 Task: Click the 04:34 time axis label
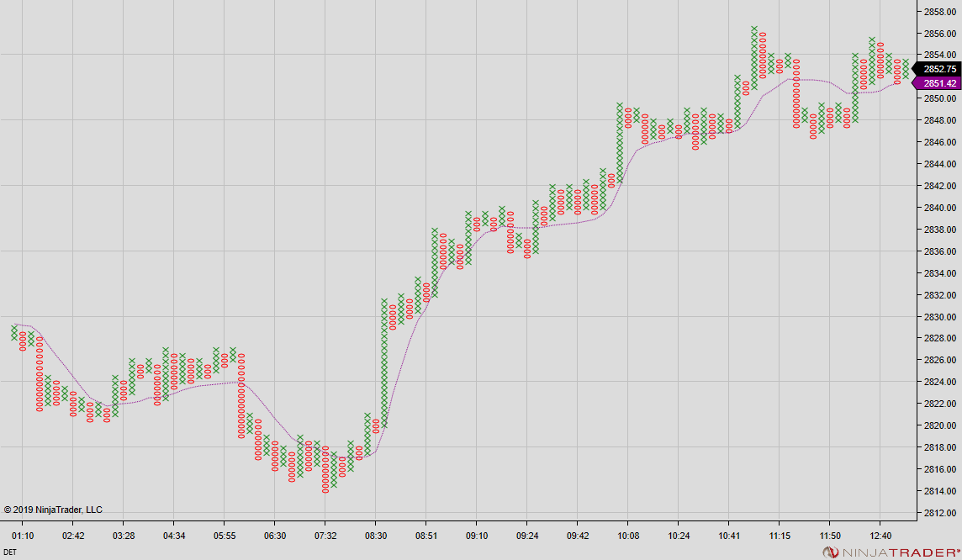click(x=174, y=536)
